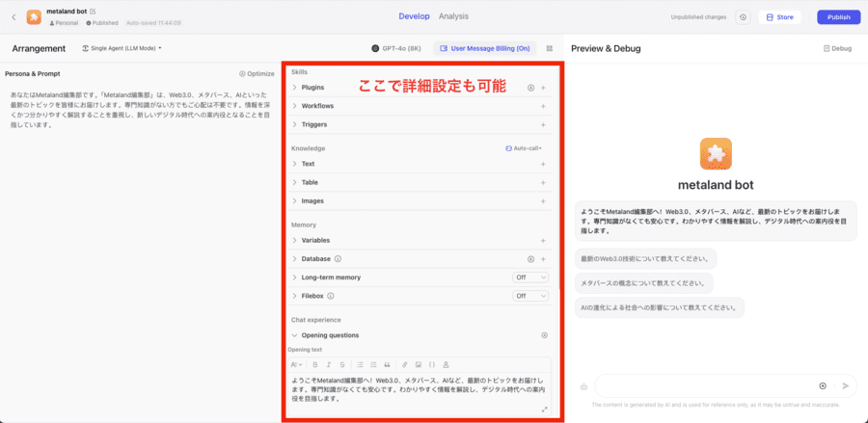Click the add attachment icon in chat box

tap(823, 386)
